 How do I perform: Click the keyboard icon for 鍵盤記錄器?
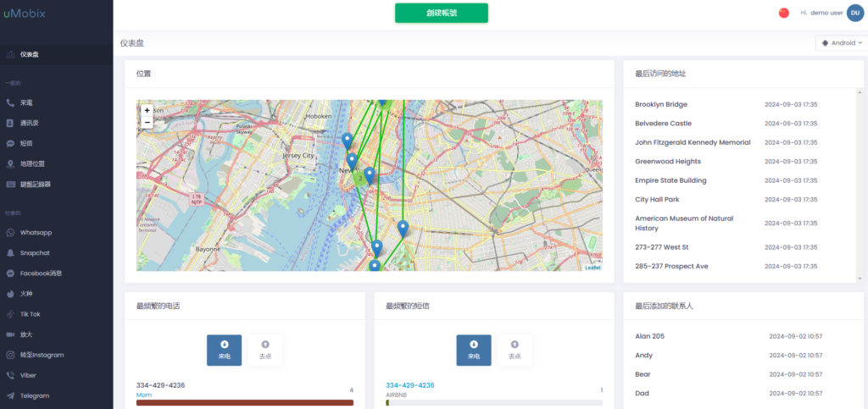tap(10, 184)
